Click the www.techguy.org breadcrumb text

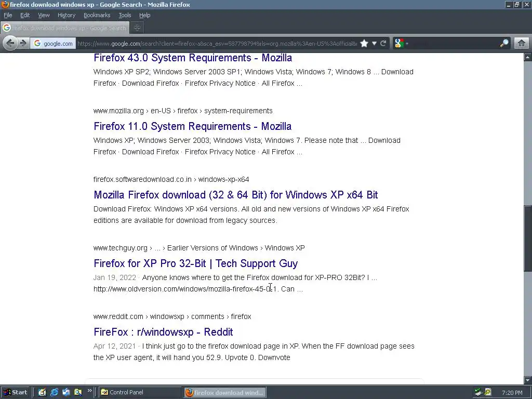121,248
